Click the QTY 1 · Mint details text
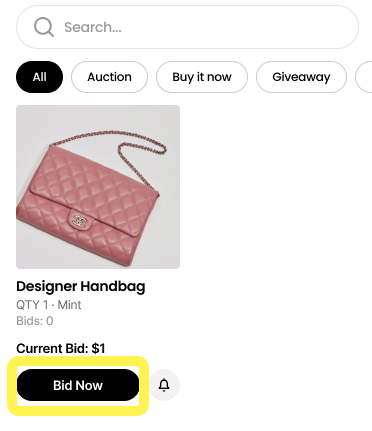The image size is (372, 431). tap(49, 305)
